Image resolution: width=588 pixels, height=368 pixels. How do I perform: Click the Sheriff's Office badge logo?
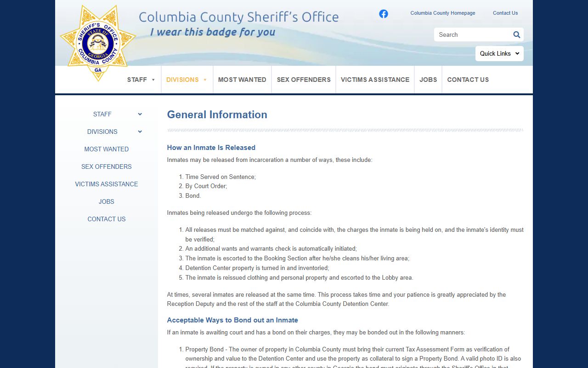98,43
